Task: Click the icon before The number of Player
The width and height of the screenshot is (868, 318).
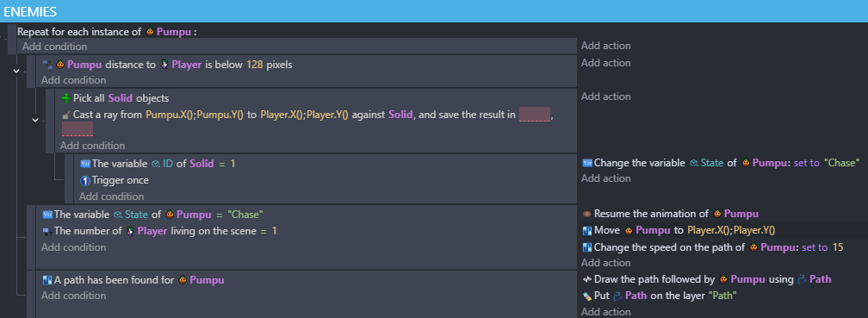Action: pos(47,231)
